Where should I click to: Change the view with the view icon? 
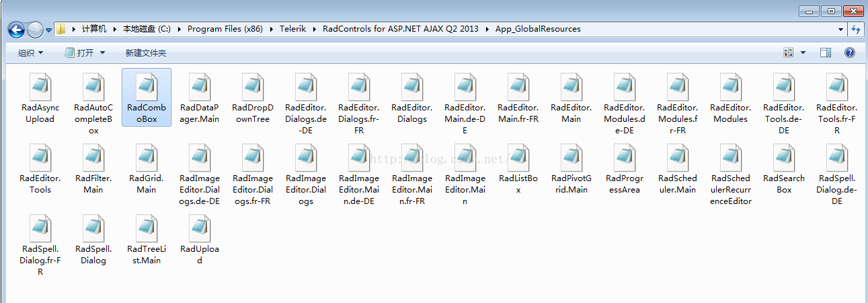coord(789,53)
